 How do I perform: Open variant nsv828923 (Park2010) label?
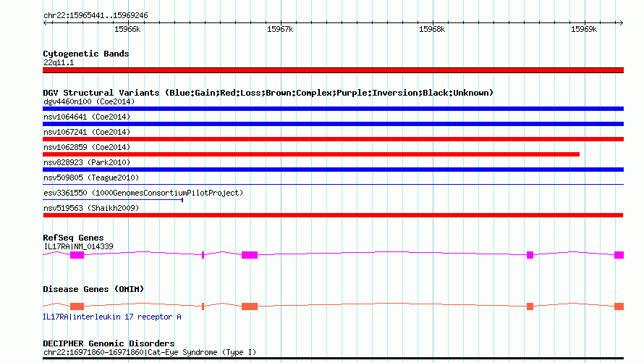(x=87, y=162)
